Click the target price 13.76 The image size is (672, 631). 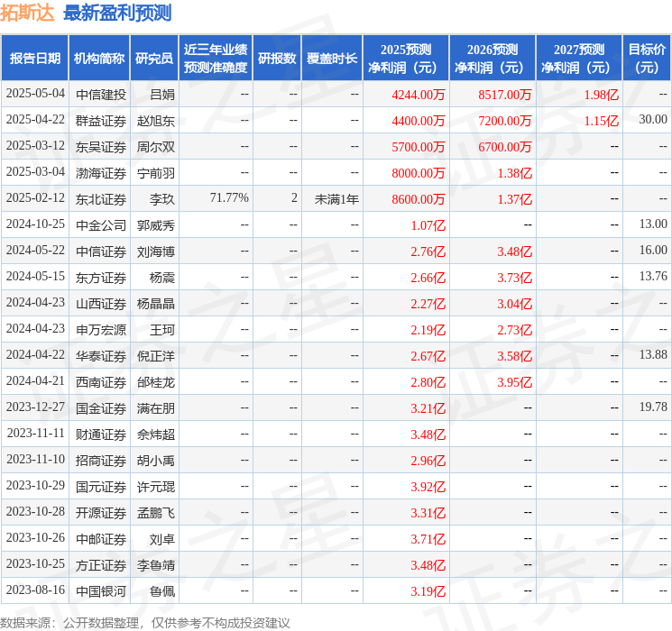[x=653, y=277]
